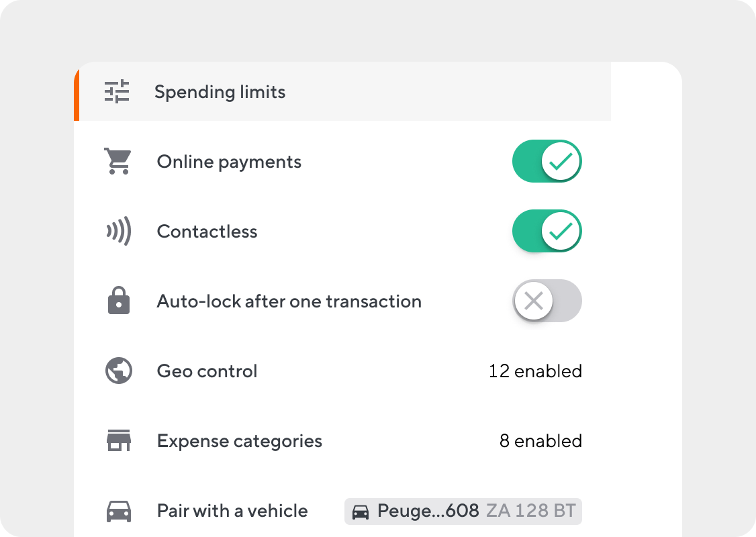Image resolution: width=756 pixels, height=537 pixels.
Task: Click the shopping cart icon
Action: (117, 161)
